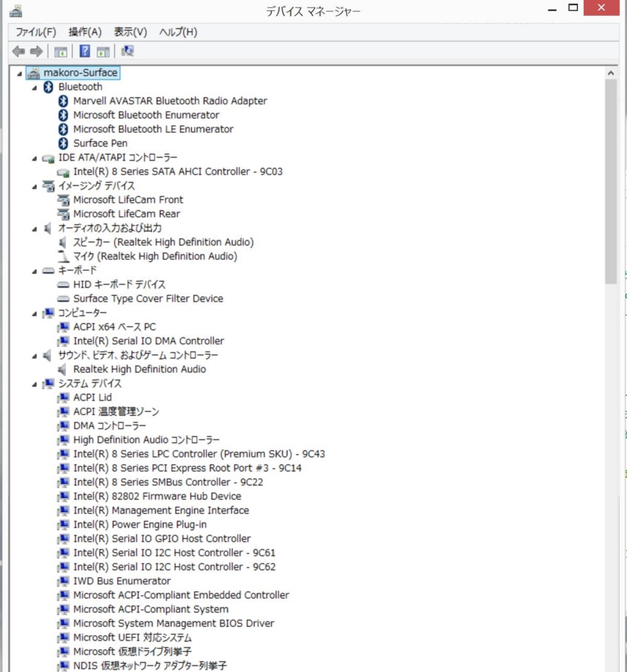Select Serial IO I2C Host Controller 9C61
Viewport: 627px width, 672px height.
tap(175, 553)
